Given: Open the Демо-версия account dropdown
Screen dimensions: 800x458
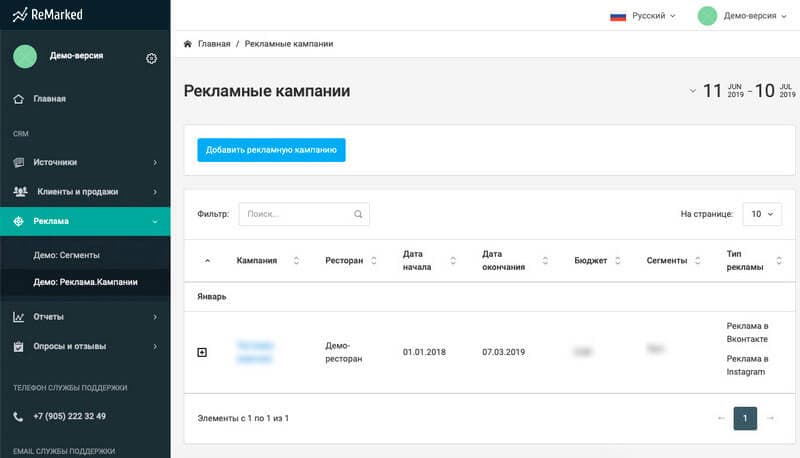Looking at the screenshot, I should pyautogui.click(x=755, y=16).
